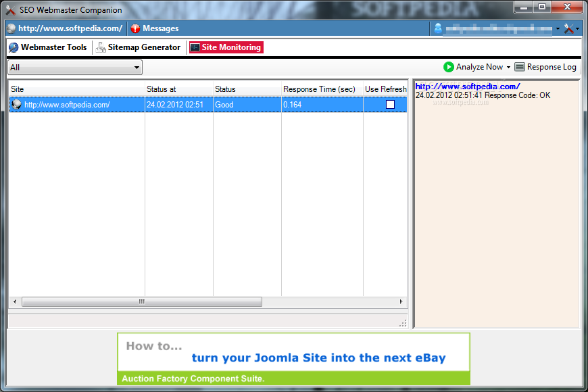Open the Joomla Site eBay ad banner

[293, 359]
